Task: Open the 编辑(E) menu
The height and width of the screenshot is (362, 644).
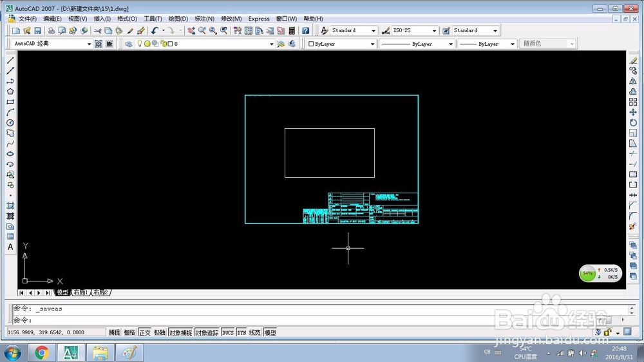Action: [52, 19]
